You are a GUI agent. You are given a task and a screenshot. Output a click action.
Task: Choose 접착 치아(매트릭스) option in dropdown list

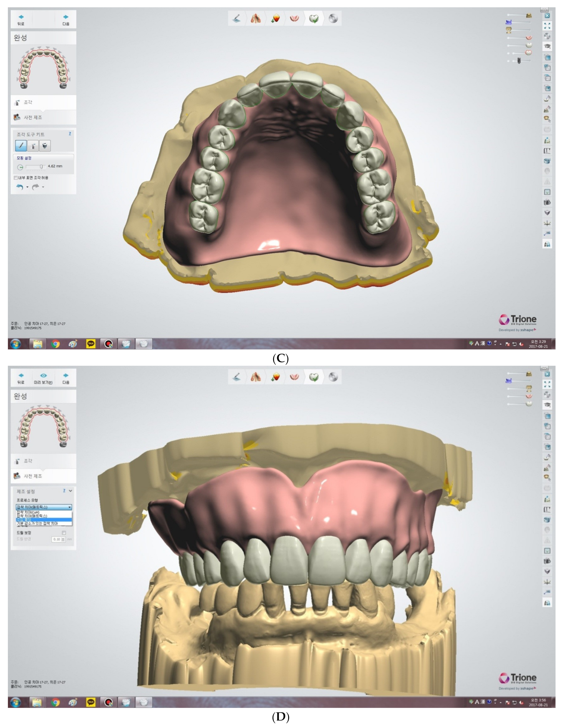[x=44, y=516]
